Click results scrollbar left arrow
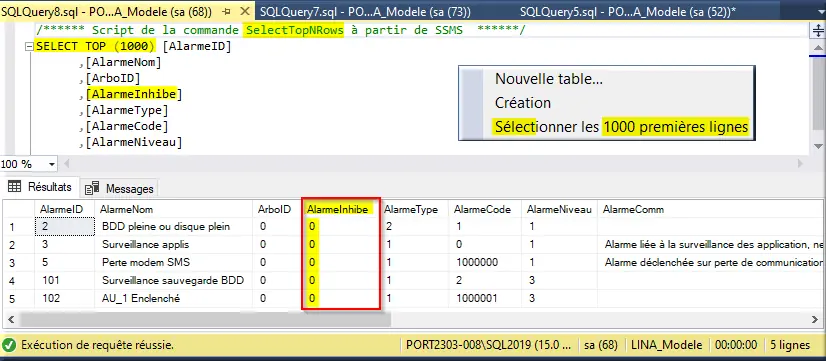Screen dimensions: 826x361 click(x=10, y=319)
